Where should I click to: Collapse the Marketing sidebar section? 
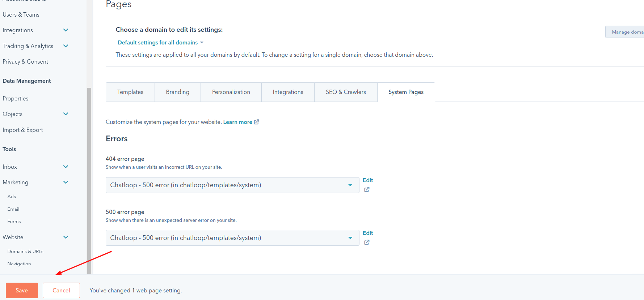click(x=66, y=182)
